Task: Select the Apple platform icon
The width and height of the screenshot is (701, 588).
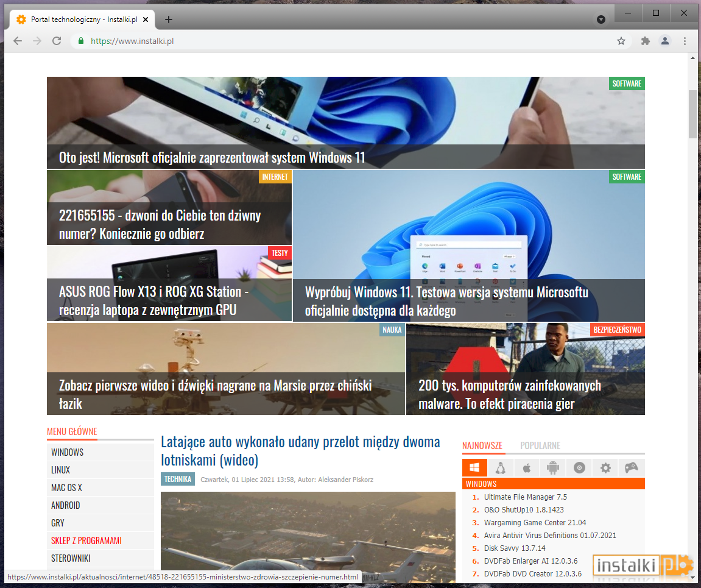Action: 527,468
